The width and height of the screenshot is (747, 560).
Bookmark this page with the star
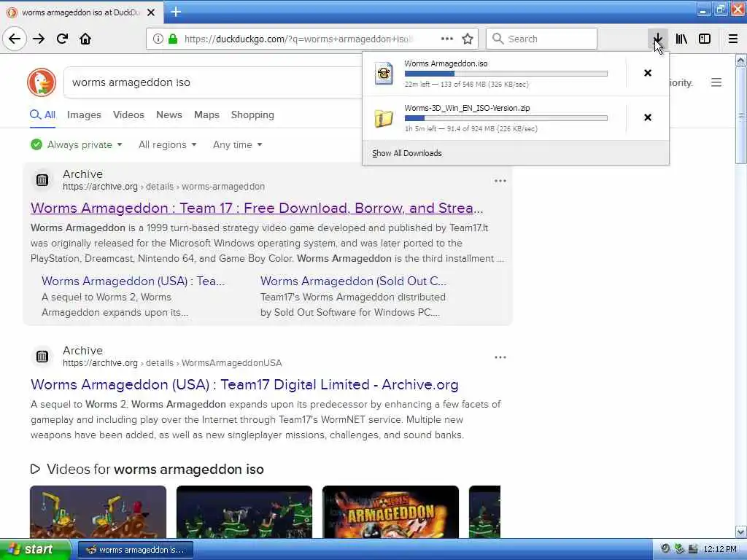tap(468, 39)
